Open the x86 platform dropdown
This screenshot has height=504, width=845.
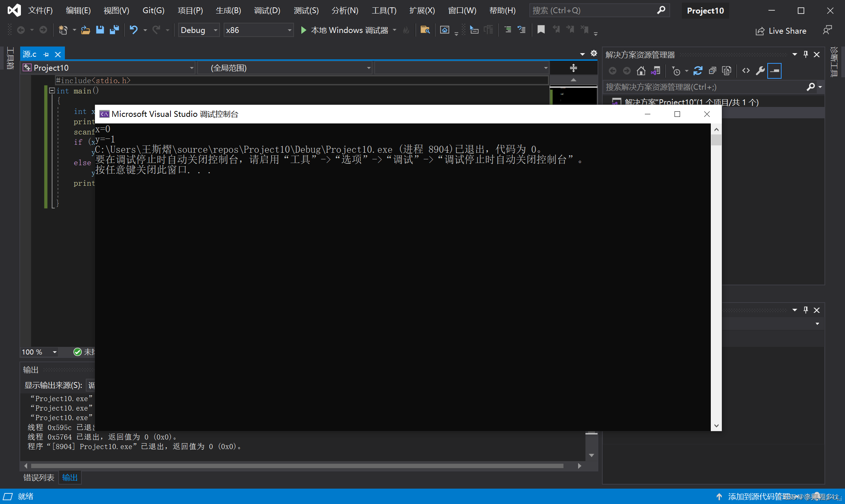coord(258,30)
